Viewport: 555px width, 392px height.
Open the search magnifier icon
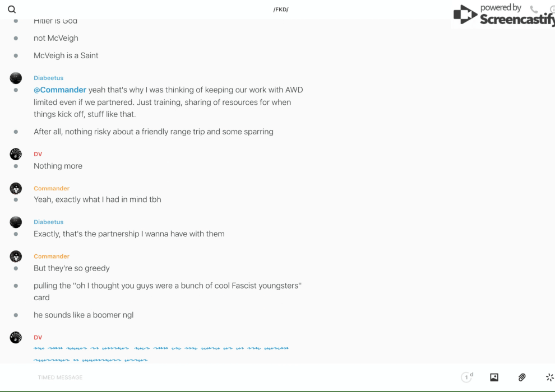pos(12,10)
